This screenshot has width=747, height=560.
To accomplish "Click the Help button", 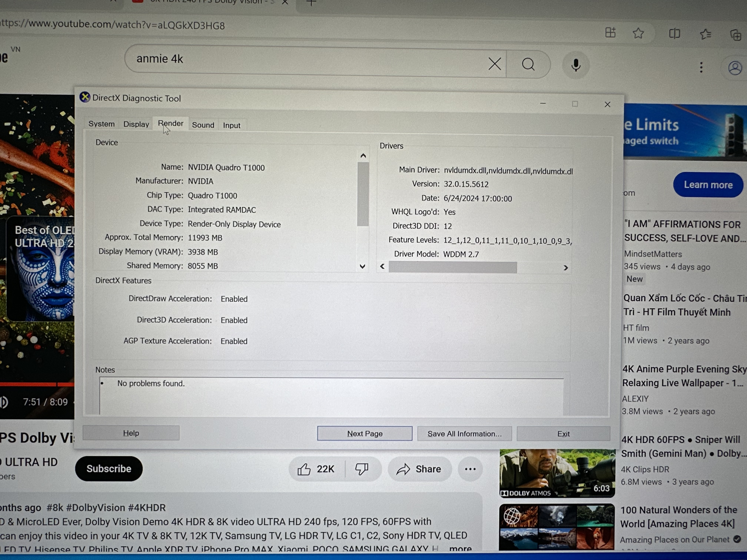I will [131, 433].
